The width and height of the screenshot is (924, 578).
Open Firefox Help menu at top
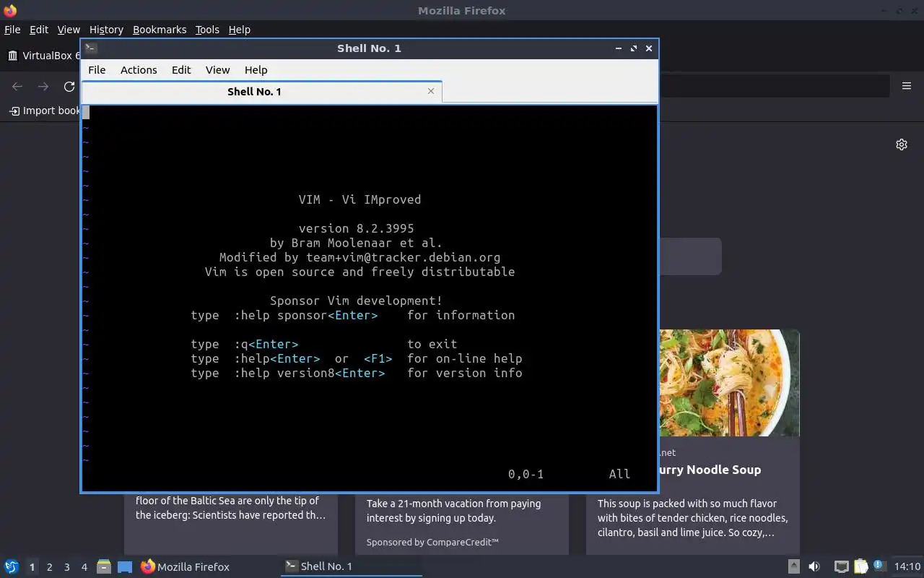pos(239,30)
